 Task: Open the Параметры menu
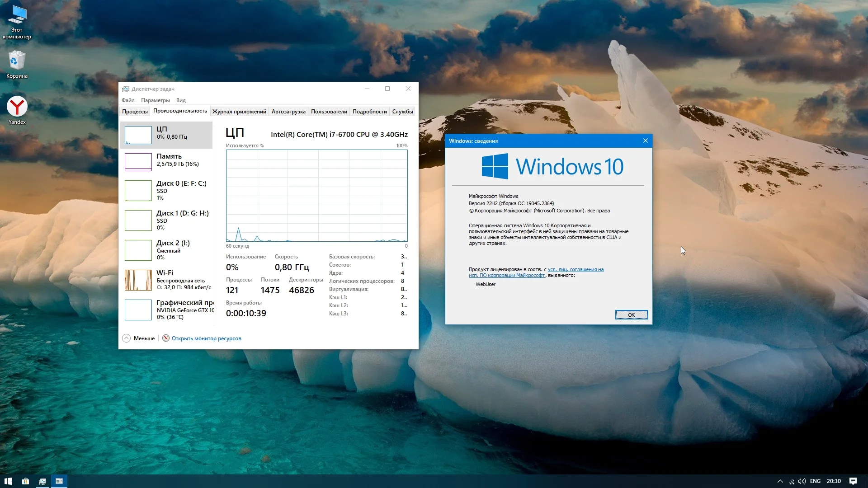pyautogui.click(x=155, y=100)
